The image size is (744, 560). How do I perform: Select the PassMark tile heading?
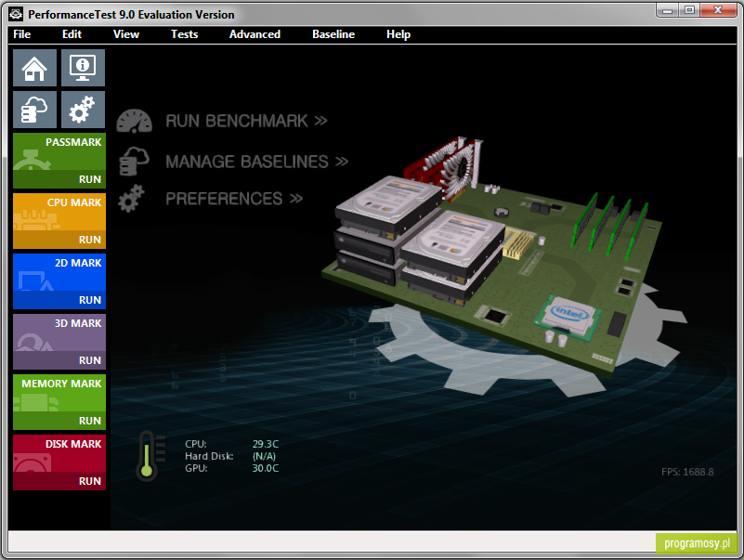[x=73, y=142]
